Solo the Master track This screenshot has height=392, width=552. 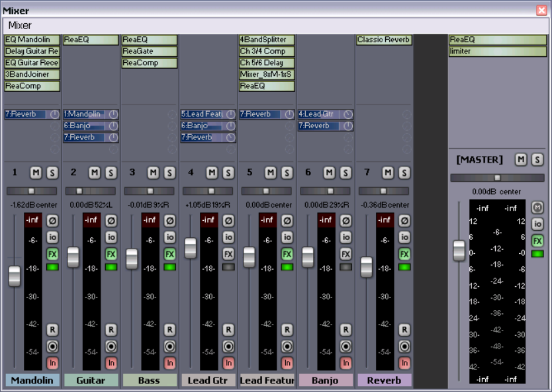[537, 159]
